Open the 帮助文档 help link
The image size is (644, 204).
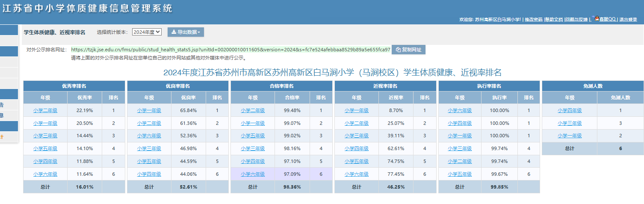pos(554,20)
